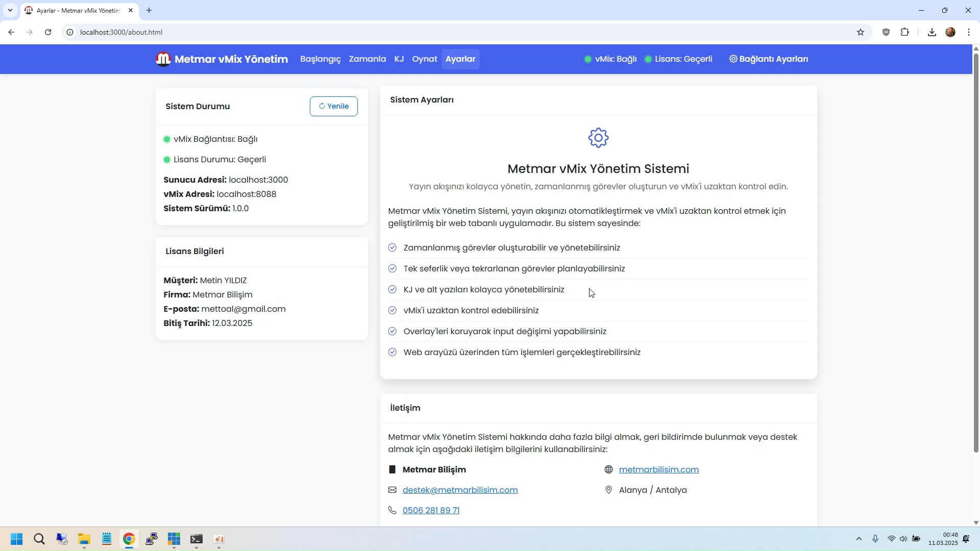The height and width of the screenshot is (551, 980).
Task: Click the 'Firma: Metmar Bilişim' text
Action: [x=208, y=295]
